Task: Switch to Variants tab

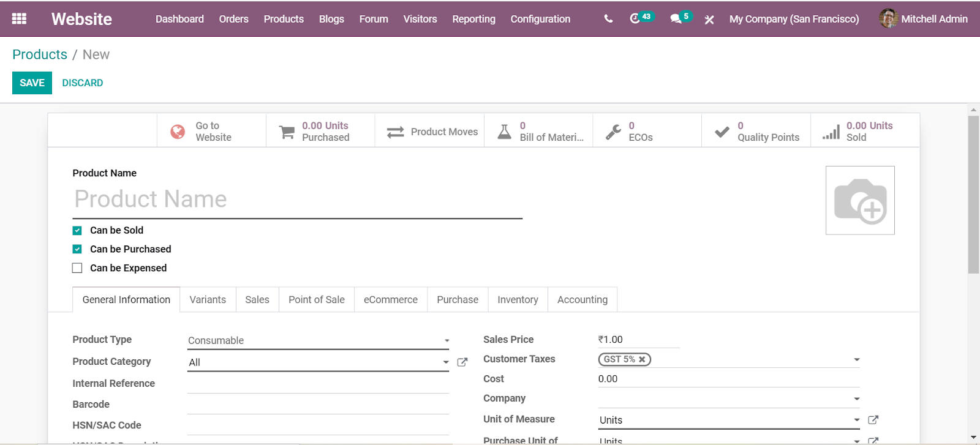Action: (x=208, y=299)
